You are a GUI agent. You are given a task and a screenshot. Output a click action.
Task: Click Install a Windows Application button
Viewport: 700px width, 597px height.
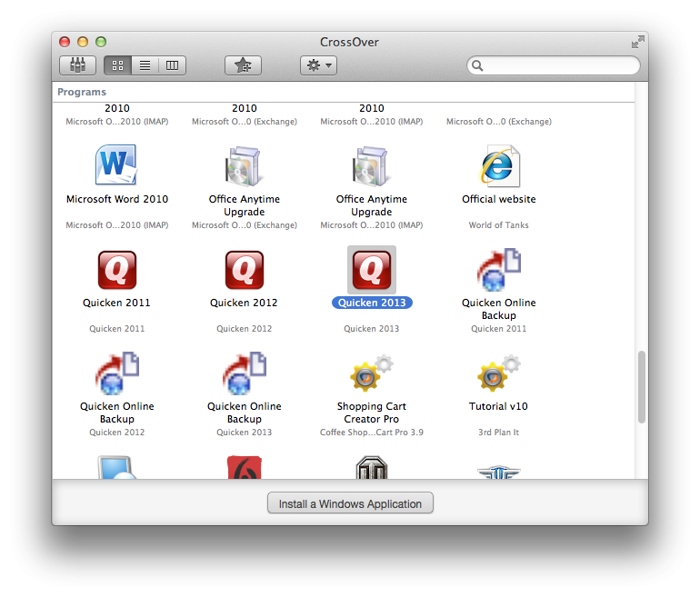[350, 503]
